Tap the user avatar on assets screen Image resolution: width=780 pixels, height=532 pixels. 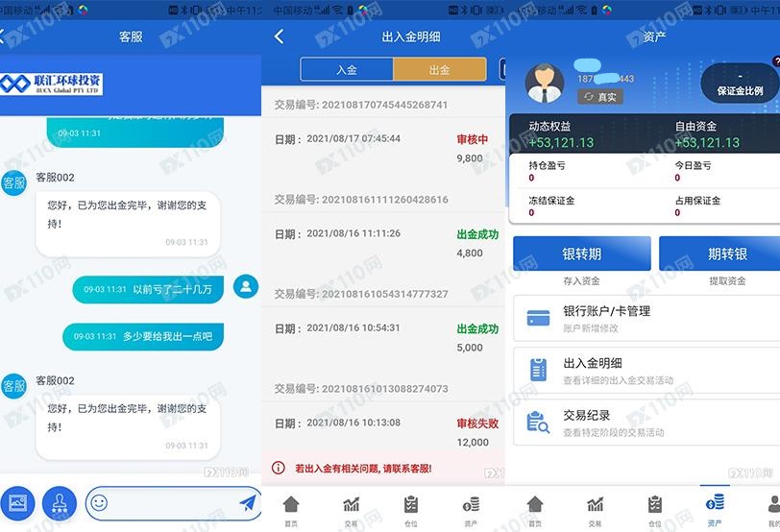[x=545, y=83]
